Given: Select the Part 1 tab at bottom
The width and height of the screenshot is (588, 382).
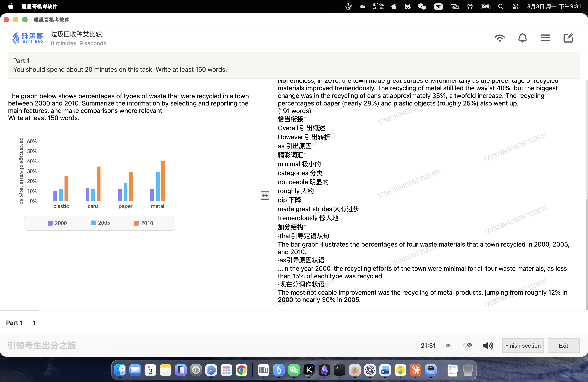Looking at the screenshot, I should [x=14, y=323].
